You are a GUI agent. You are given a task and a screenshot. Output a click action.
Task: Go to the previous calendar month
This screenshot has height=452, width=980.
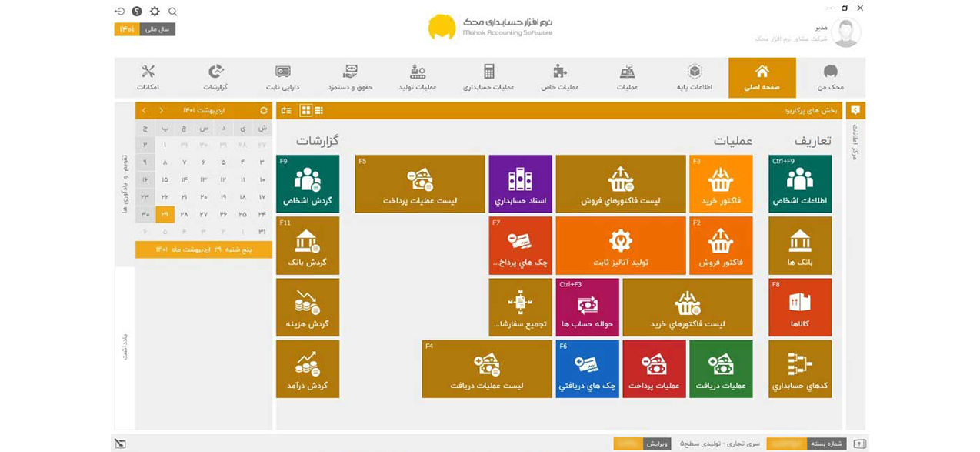(x=161, y=111)
